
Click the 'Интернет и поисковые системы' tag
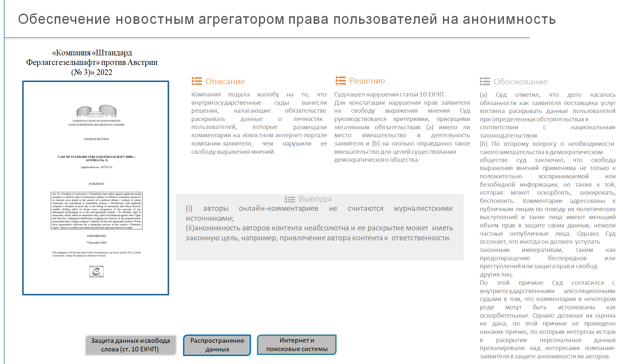[297, 344]
